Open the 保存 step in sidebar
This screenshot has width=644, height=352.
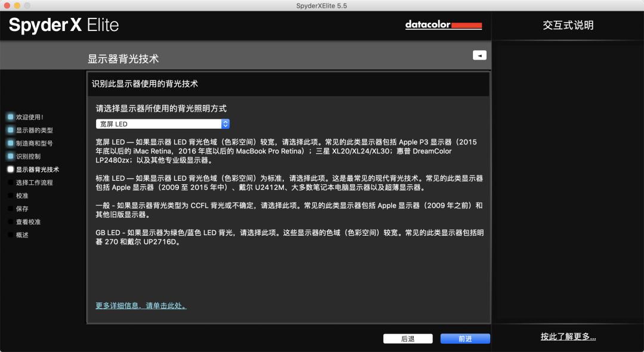pos(22,209)
